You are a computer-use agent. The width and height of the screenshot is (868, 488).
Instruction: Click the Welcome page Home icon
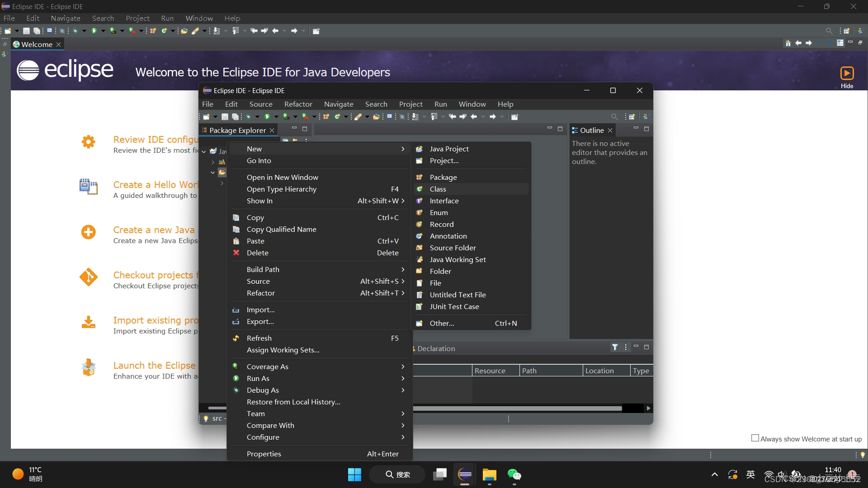pyautogui.click(x=788, y=43)
